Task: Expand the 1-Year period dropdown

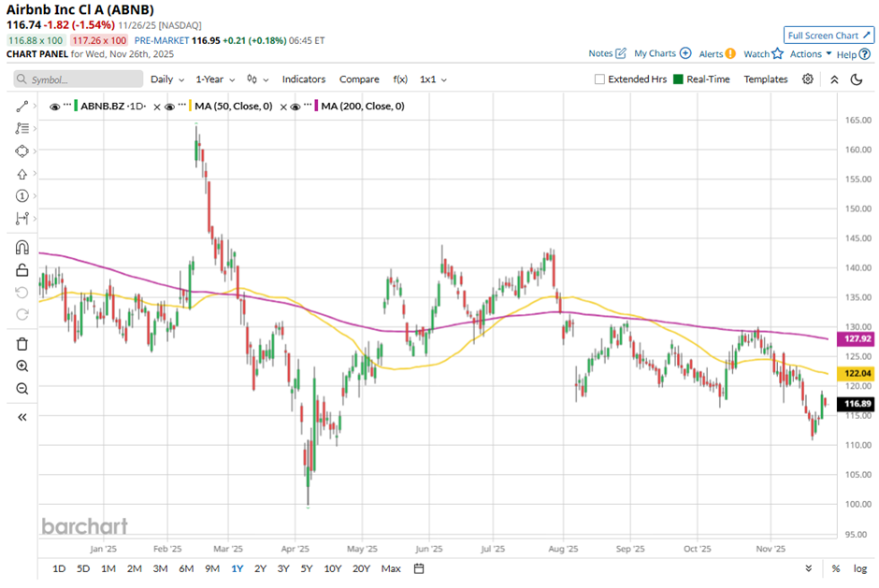Action: (214, 79)
